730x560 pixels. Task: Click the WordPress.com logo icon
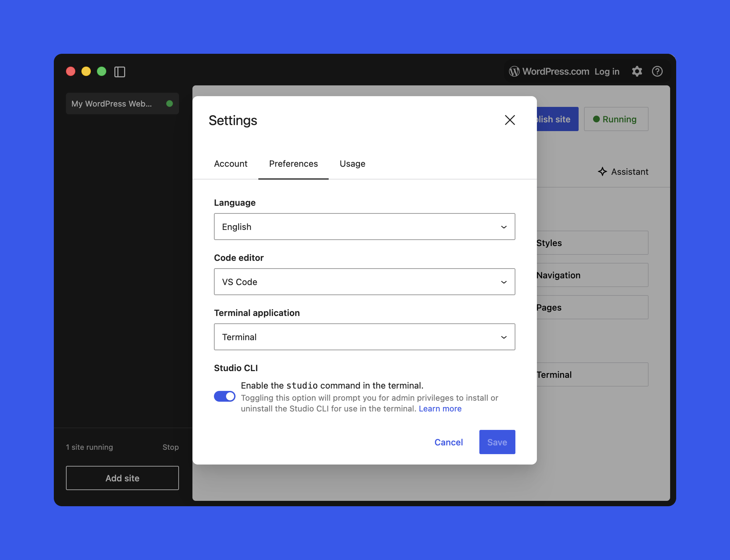(514, 71)
